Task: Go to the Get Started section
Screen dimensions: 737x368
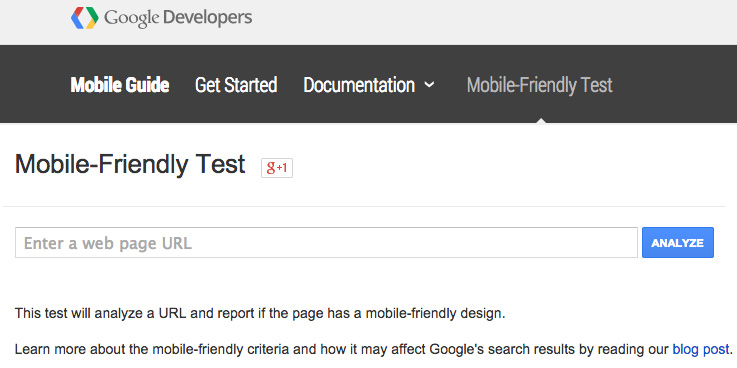Action: pyautogui.click(x=236, y=85)
